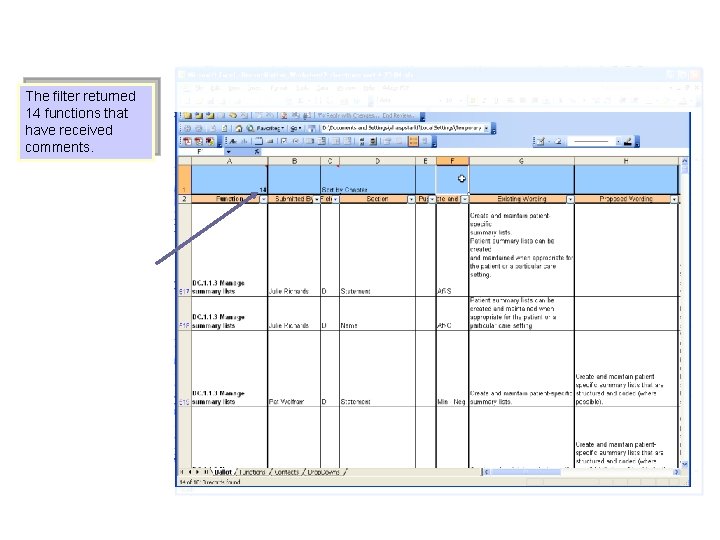Select the Spinner form control tool
Screen dimensions: 720x540
[x=373, y=141]
